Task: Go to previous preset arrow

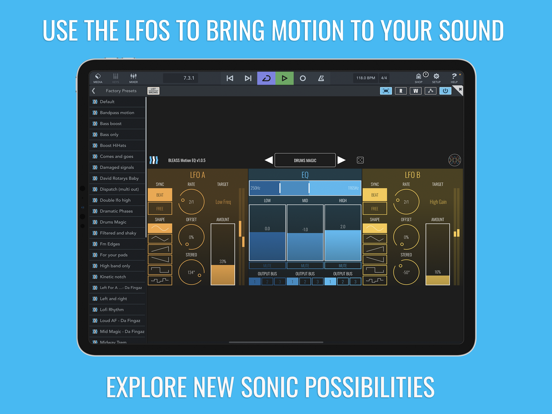Action: [x=269, y=160]
